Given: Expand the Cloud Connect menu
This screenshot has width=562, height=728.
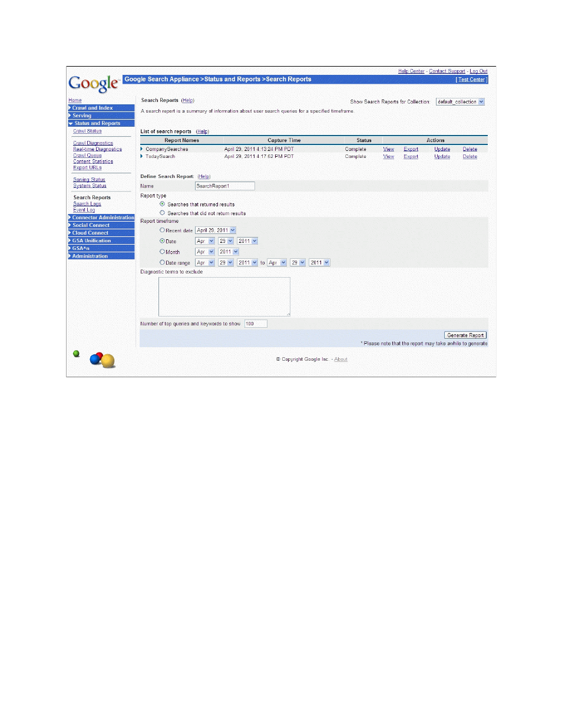Looking at the screenshot, I should click(x=101, y=233).
